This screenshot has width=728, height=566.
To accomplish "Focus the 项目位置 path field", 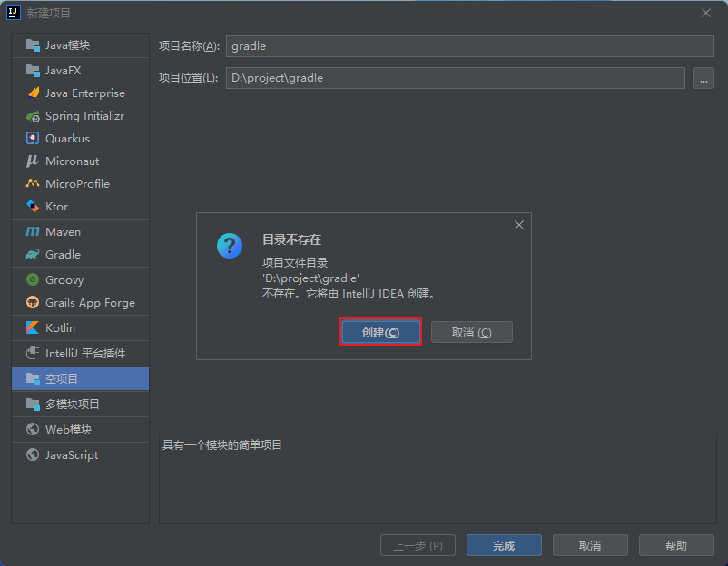I will 456,78.
